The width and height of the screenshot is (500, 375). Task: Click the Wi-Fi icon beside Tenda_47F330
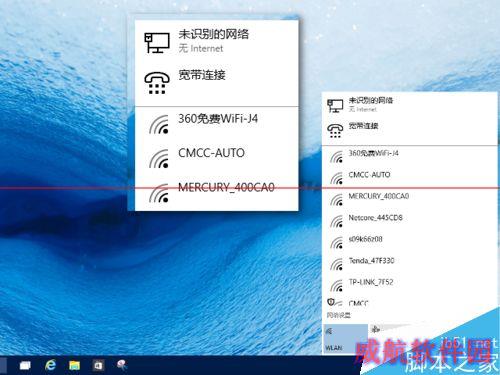[337, 264]
